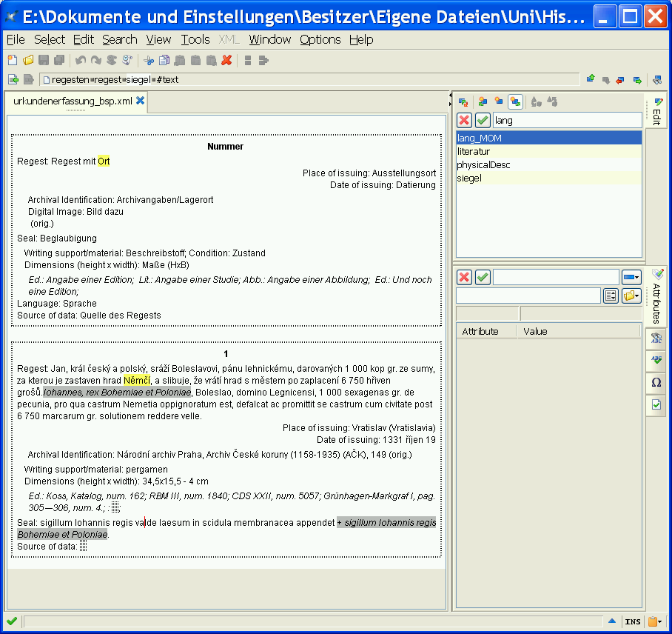The image size is (672, 634).
Task: Open the Search text side tab
Action: tap(656, 338)
